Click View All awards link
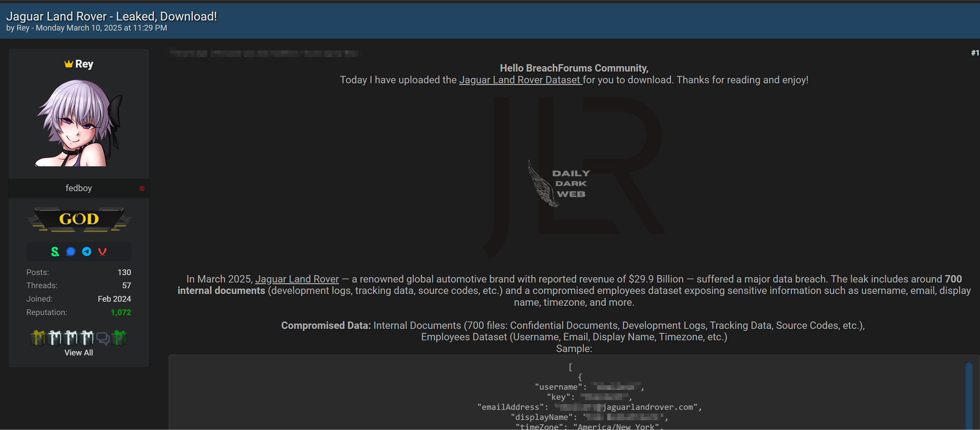The image size is (980, 430). tap(79, 353)
